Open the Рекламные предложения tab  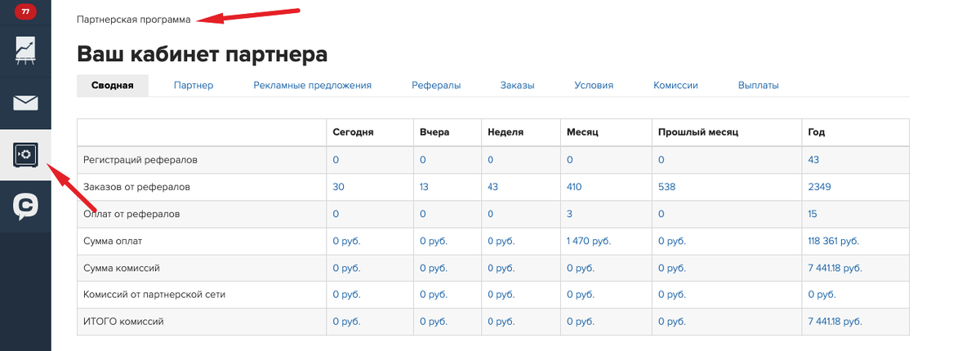click(x=312, y=85)
